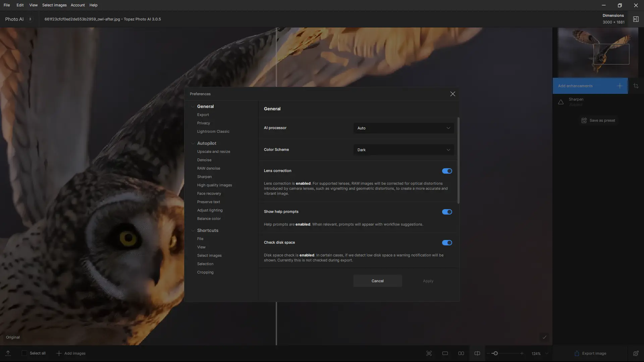Collapse the Autopilot section in sidebar
Image resolution: width=644 pixels, height=362 pixels.
tap(193, 143)
